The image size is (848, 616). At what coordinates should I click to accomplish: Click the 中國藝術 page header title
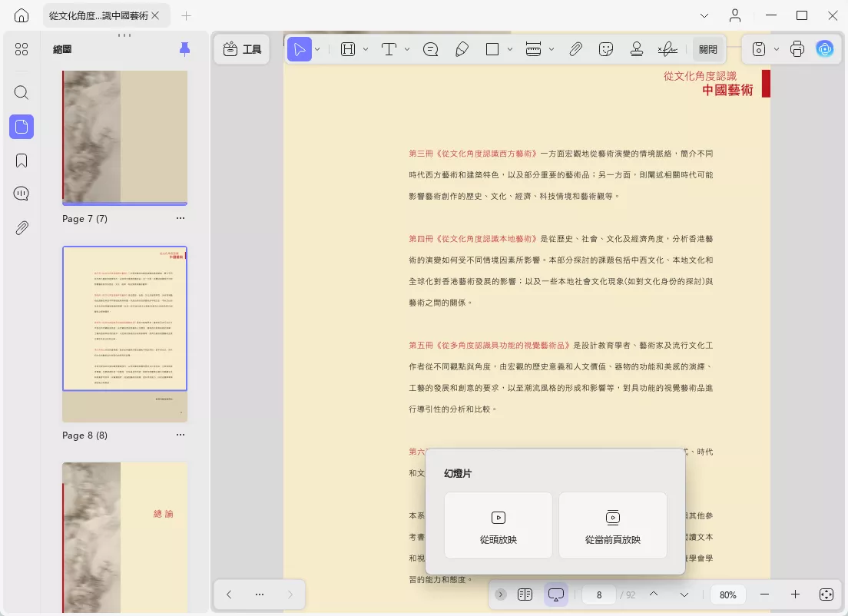(727, 91)
